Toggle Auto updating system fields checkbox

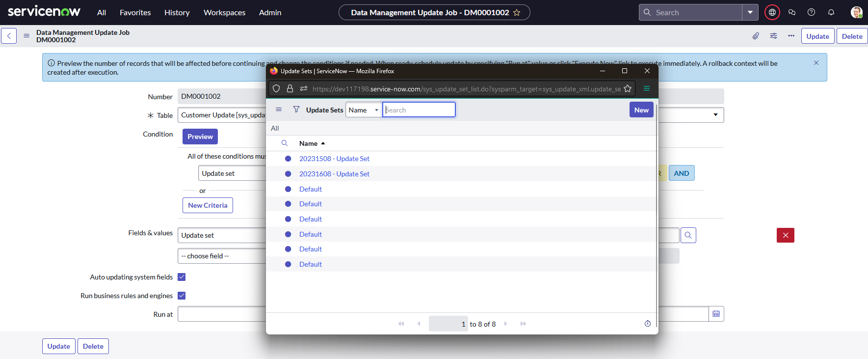pos(182,277)
